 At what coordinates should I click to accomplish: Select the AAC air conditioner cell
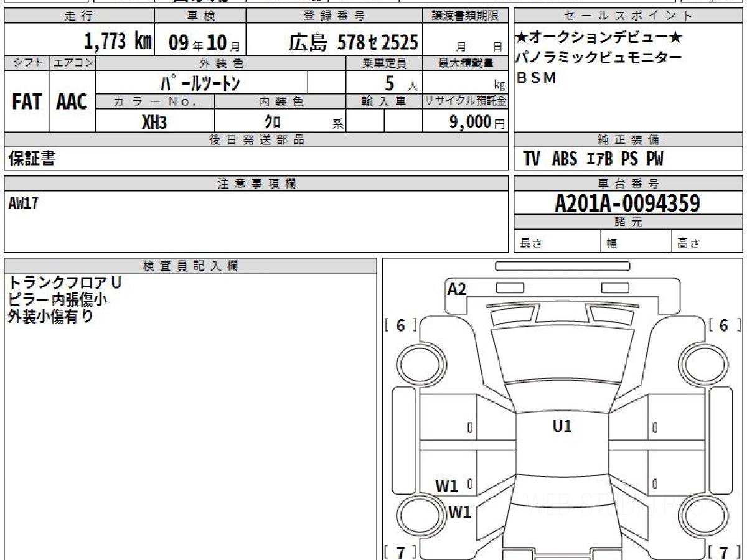tap(72, 101)
